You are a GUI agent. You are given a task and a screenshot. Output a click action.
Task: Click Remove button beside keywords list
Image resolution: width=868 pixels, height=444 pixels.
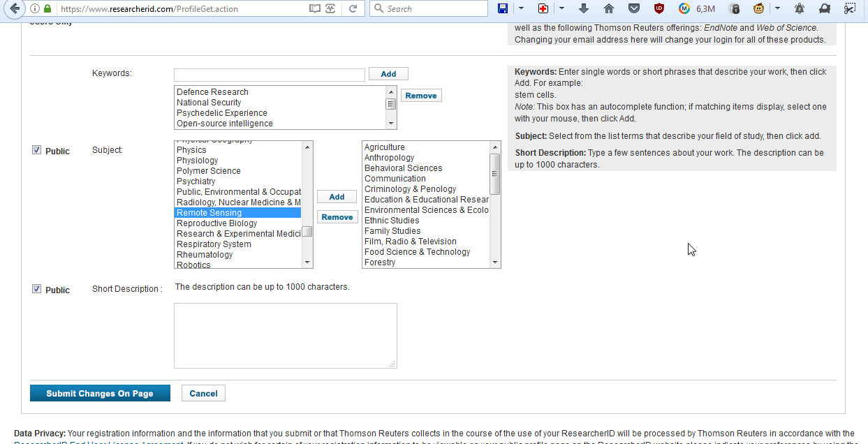(x=421, y=96)
